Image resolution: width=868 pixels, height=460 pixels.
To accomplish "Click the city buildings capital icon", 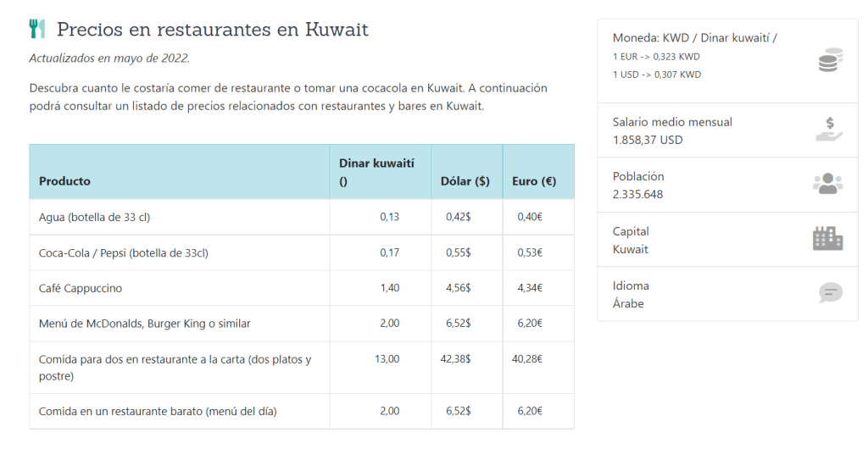I will [x=828, y=239].
